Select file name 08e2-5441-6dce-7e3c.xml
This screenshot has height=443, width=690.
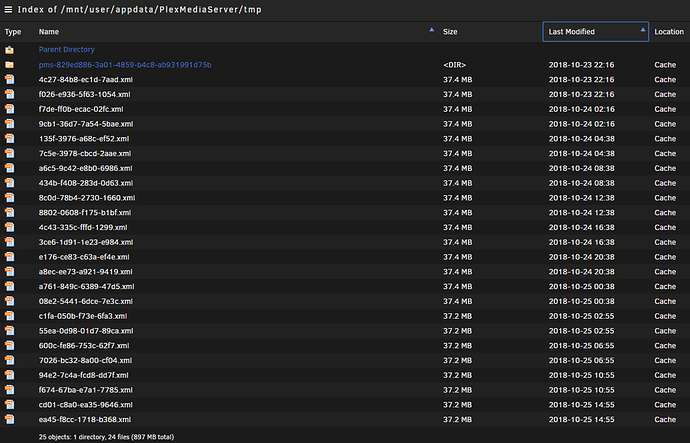[x=85, y=301]
